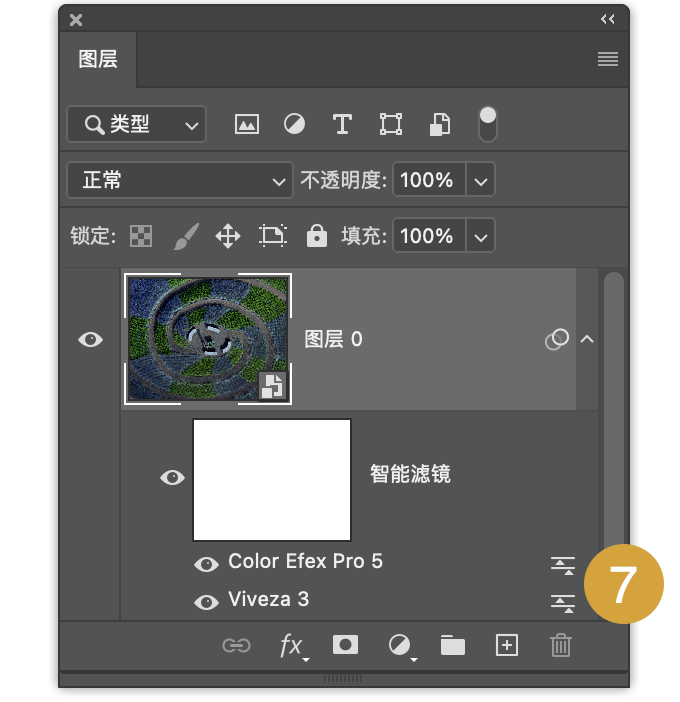Delete layer with the trash icon

pos(560,645)
